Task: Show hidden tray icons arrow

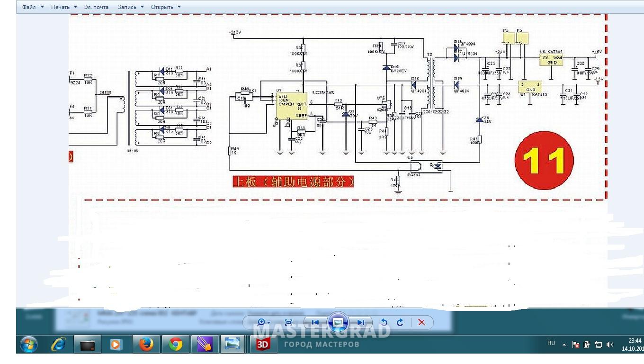Action: coord(564,344)
